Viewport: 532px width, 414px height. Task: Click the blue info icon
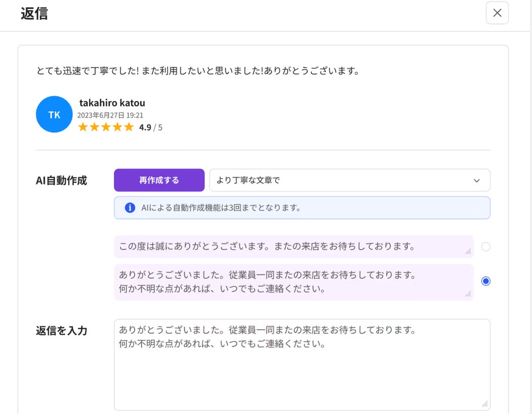[x=130, y=208]
